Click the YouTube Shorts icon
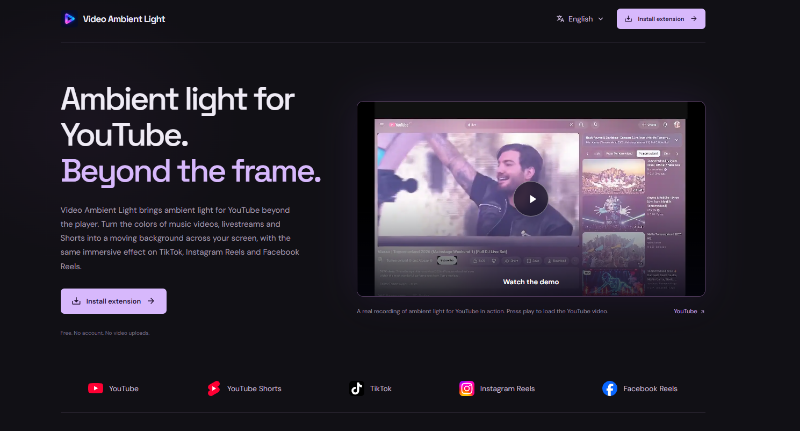This screenshot has width=800, height=431. 214,388
